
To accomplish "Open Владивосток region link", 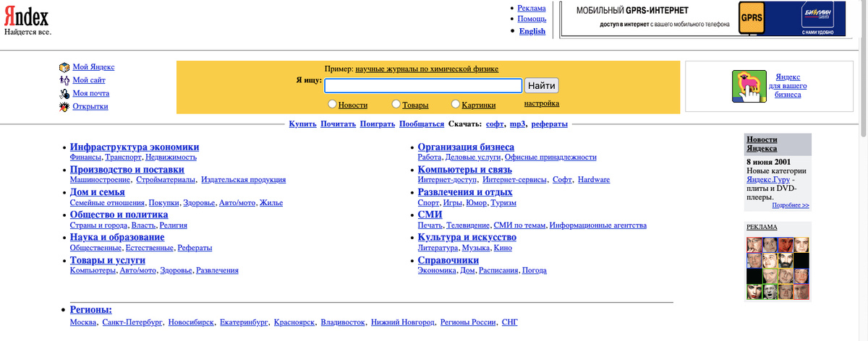I will tap(342, 322).
